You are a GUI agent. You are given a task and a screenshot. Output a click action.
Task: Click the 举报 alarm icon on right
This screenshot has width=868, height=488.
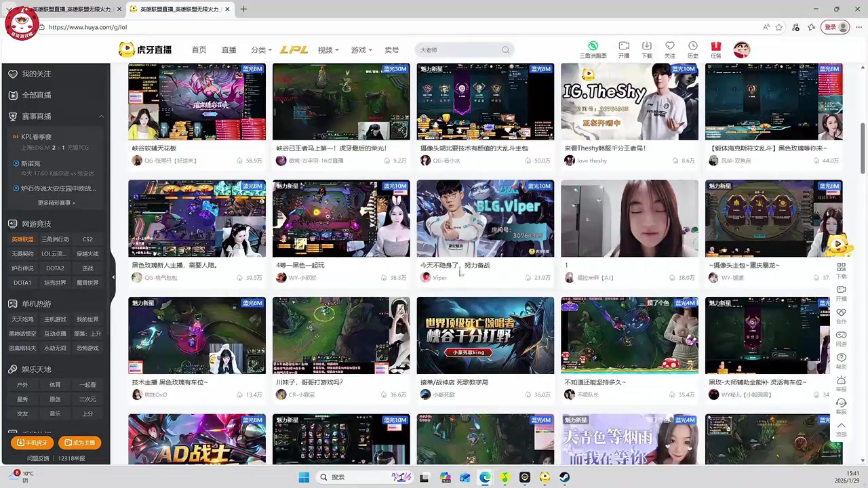841,381
